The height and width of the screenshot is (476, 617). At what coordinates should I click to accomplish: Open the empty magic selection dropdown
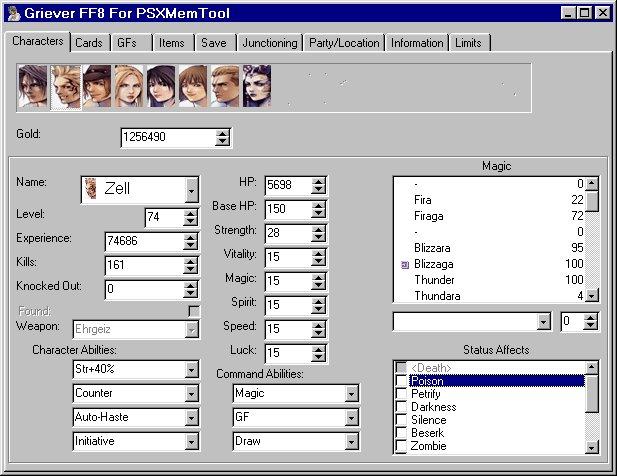tap(543, 322)
